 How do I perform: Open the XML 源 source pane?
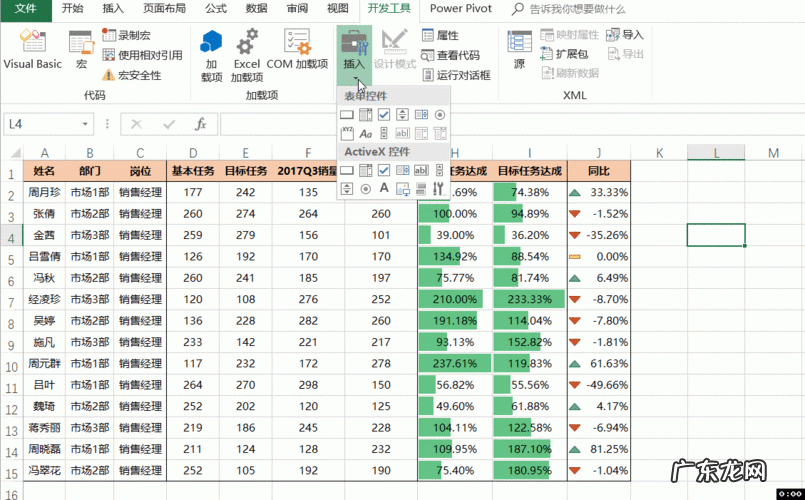click(x=519, y=49)
